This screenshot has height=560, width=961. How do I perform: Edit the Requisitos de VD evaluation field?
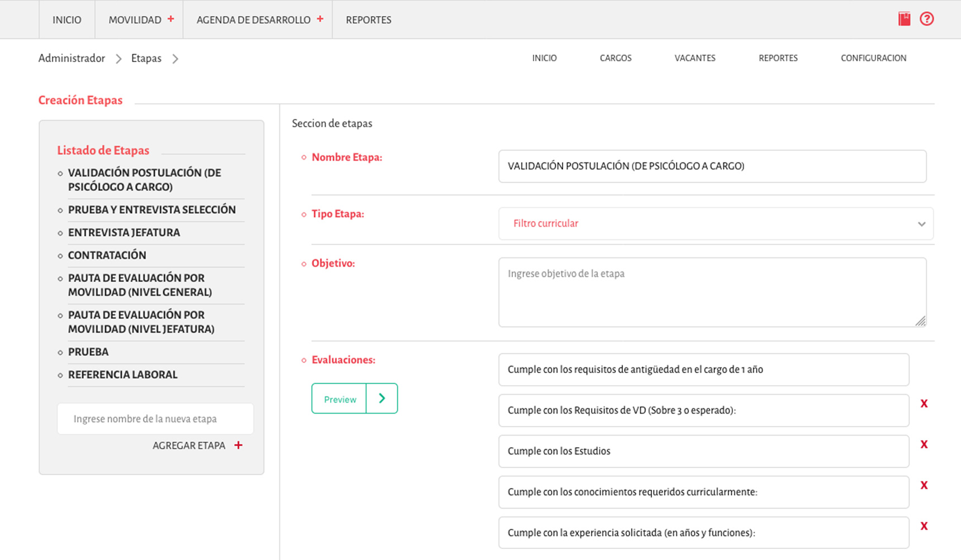coord(704,410)
